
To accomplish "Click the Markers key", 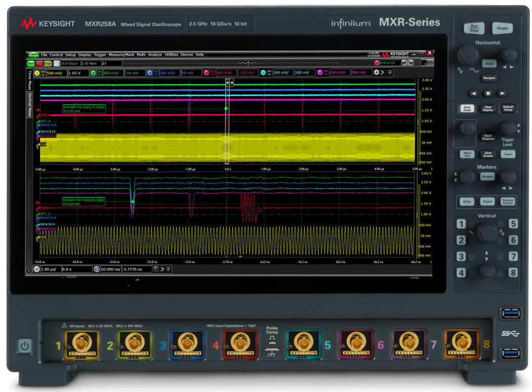I will point(487,177).
